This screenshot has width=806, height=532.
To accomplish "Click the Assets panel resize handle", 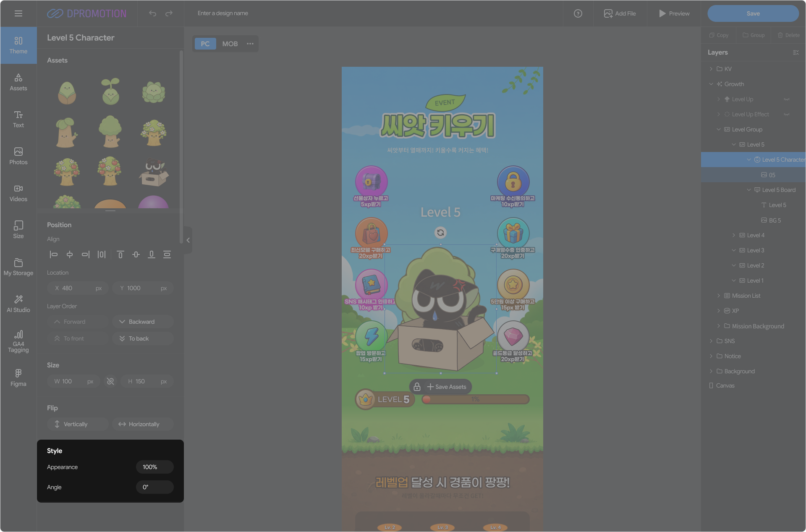I will (x=110, y=211).
